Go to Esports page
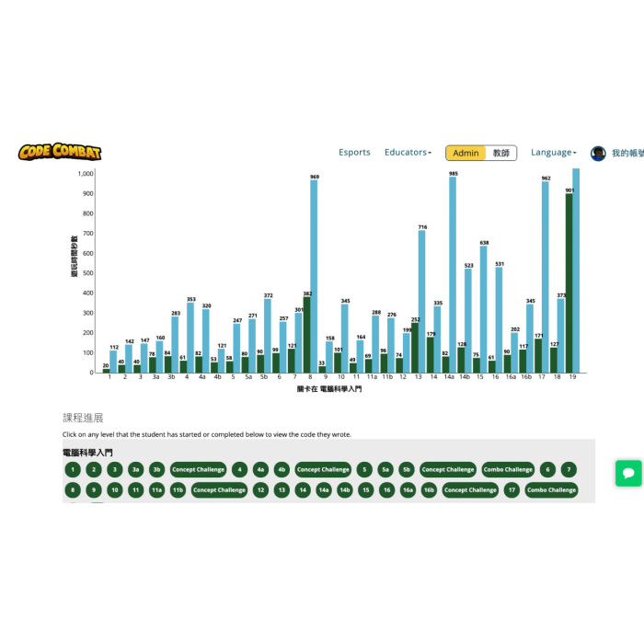The width and height of the screenshot is (644, 644). coord(354,153)
